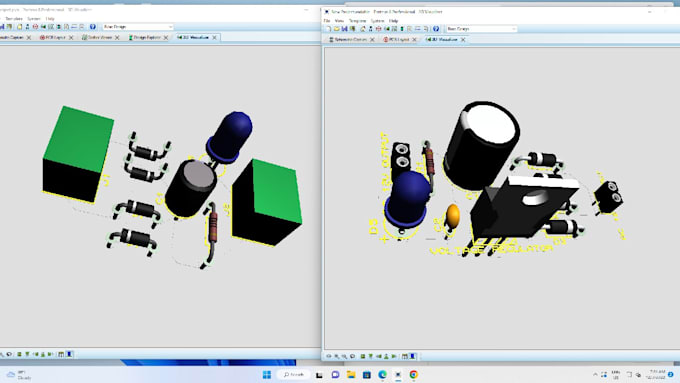The image size is (680, 383).
Task: Toggle auto-spin icon in left window bottom toolbar
Action: [x=69, y=354]
